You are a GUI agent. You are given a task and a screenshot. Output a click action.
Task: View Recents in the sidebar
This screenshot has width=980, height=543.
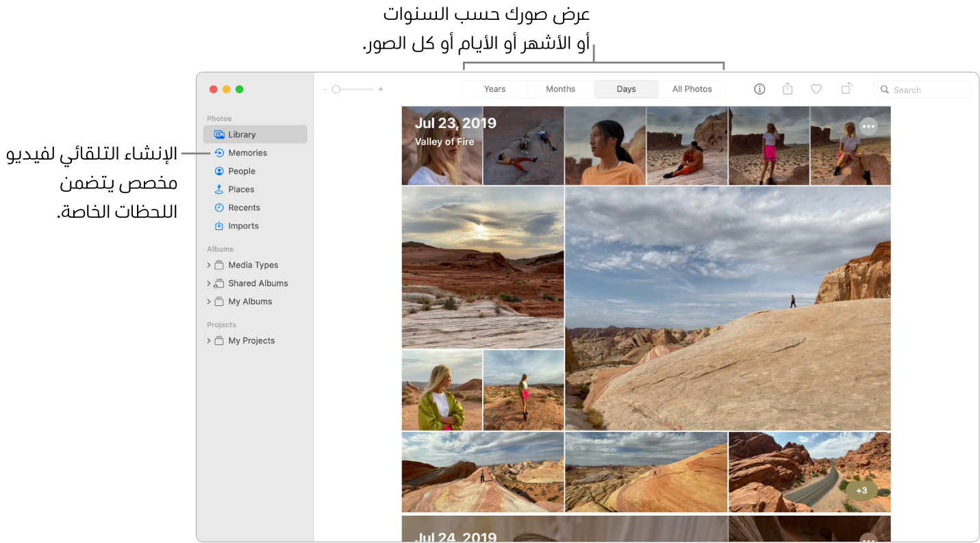click(243, 207)
